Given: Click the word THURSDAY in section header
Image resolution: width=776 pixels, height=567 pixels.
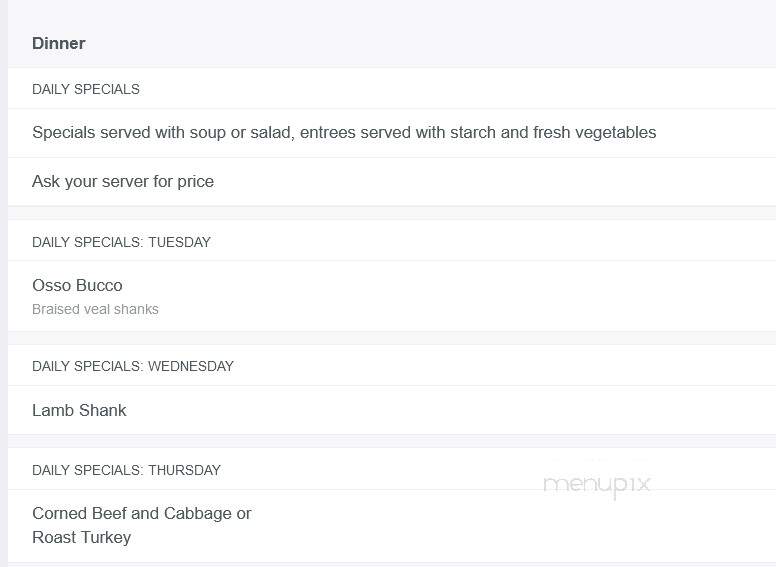Looking at the screenshot, I should point(185,470).
